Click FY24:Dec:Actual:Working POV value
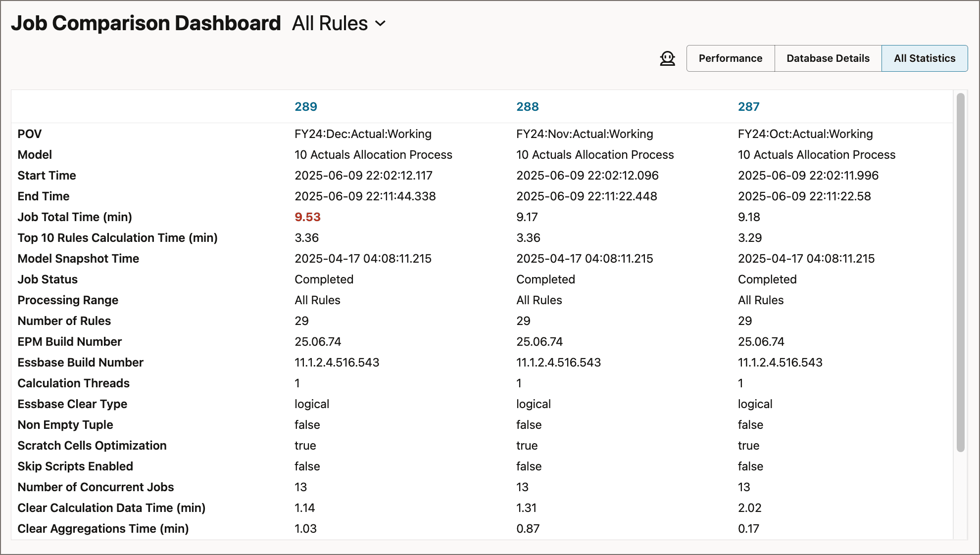This screenshot has width=980, height=555. (363, 134)
